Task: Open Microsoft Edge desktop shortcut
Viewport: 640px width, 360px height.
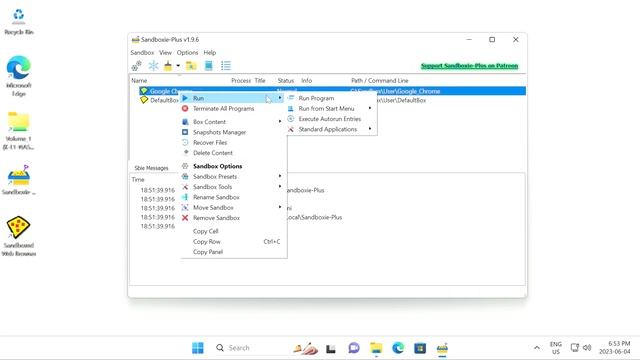Action: click(19, 76)
